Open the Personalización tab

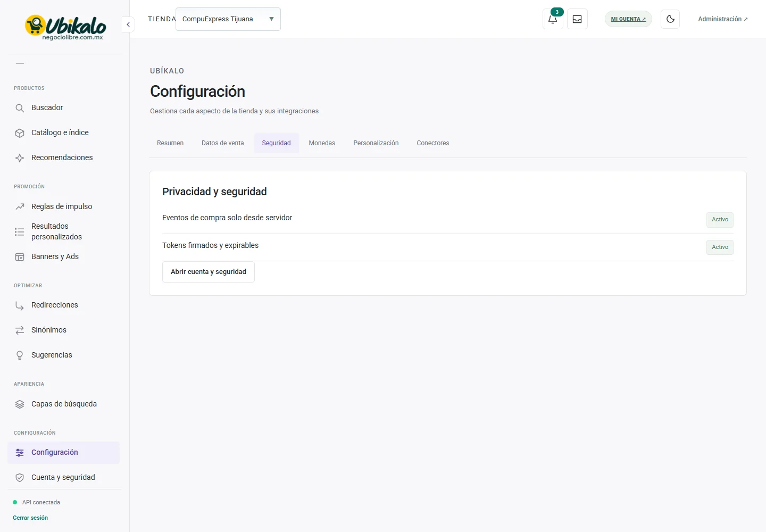[x=376, y=143]
